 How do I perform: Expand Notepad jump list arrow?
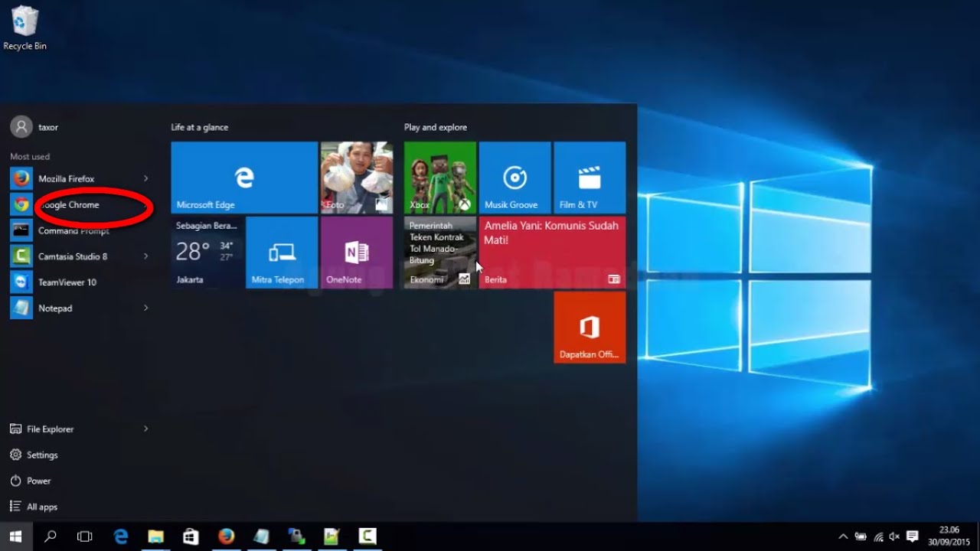point(145,308)
